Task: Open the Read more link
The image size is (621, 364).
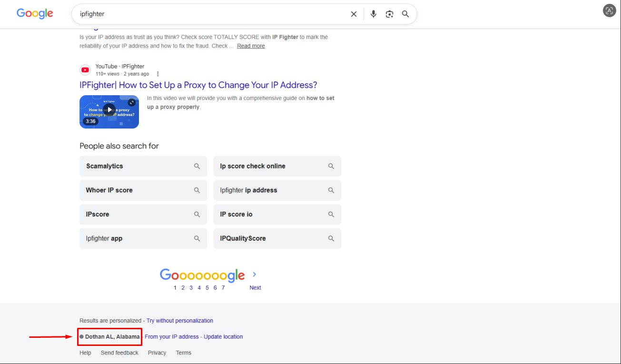Action: (x=251, y=46)
